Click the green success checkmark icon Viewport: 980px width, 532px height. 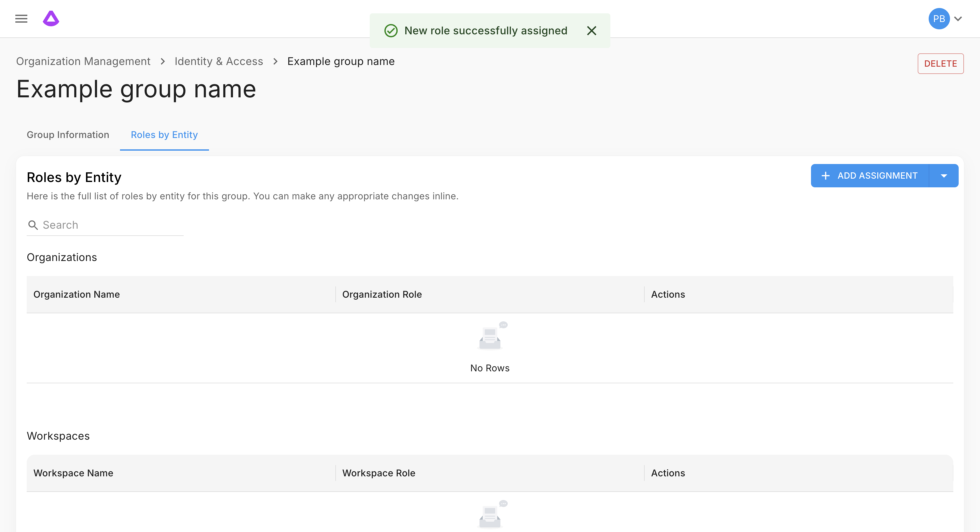pos(391,31)
